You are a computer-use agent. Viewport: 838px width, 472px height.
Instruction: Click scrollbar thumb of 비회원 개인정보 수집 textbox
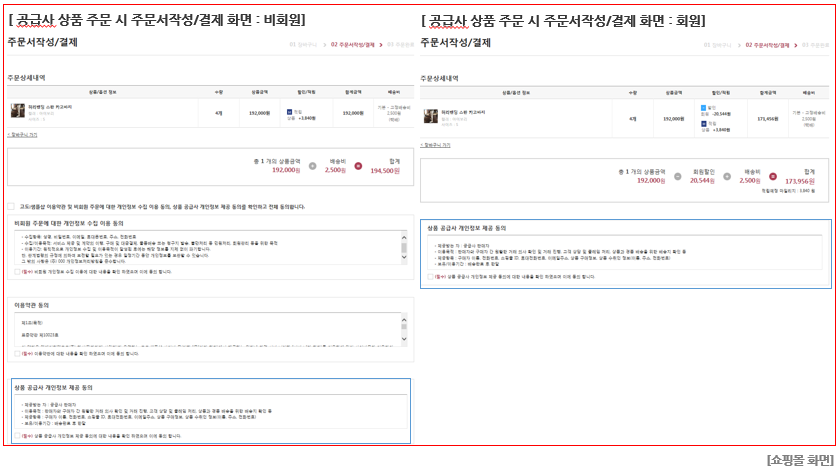tap(404, 247)
